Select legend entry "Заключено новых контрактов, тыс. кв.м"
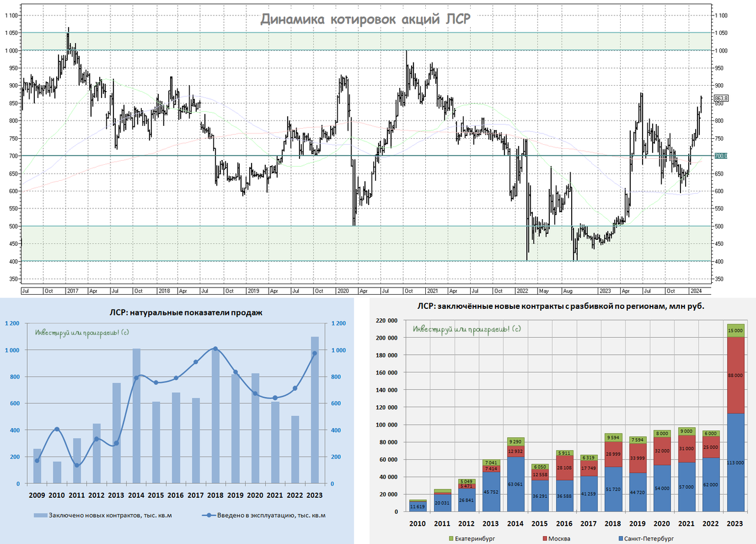Image resolution: width=756 pixels, height=544 pixels. point(103,515)
